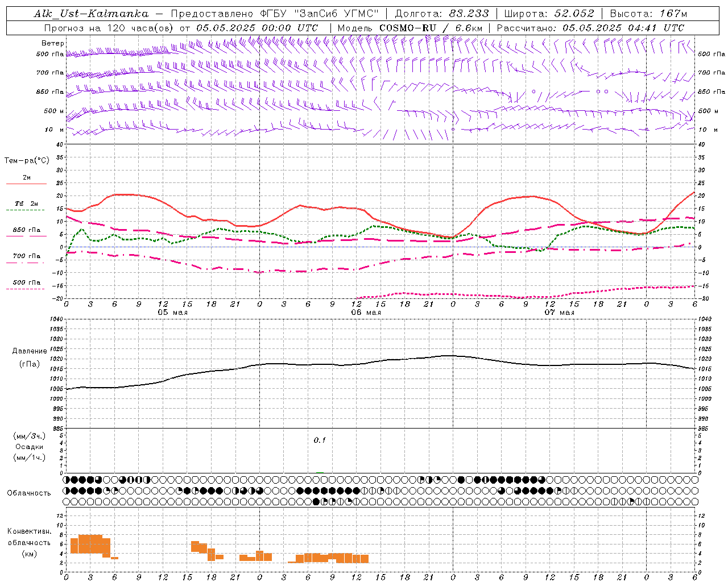Click the Высота: 167м value
The image size is (728, 582).
click(x=648, y=14)
